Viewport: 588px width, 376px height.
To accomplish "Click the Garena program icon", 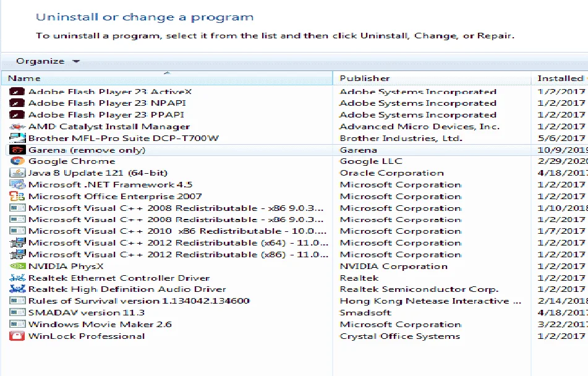I will [x=17, y=150].
